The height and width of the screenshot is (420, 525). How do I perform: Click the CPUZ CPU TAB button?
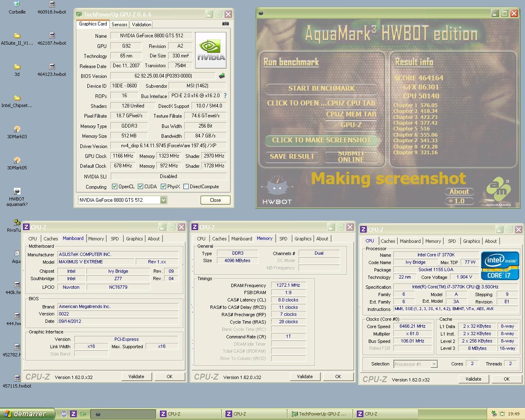click(x=351, y=103)
